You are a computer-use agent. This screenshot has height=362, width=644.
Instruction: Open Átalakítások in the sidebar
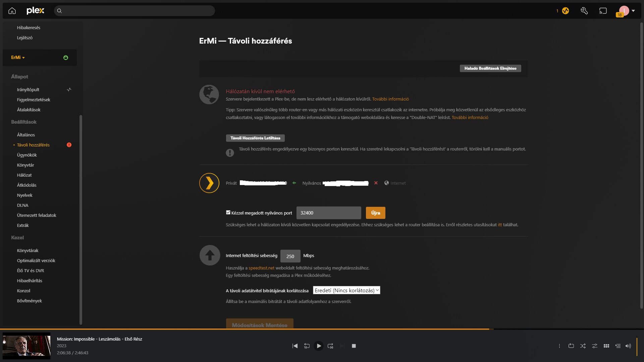[29, 110]
